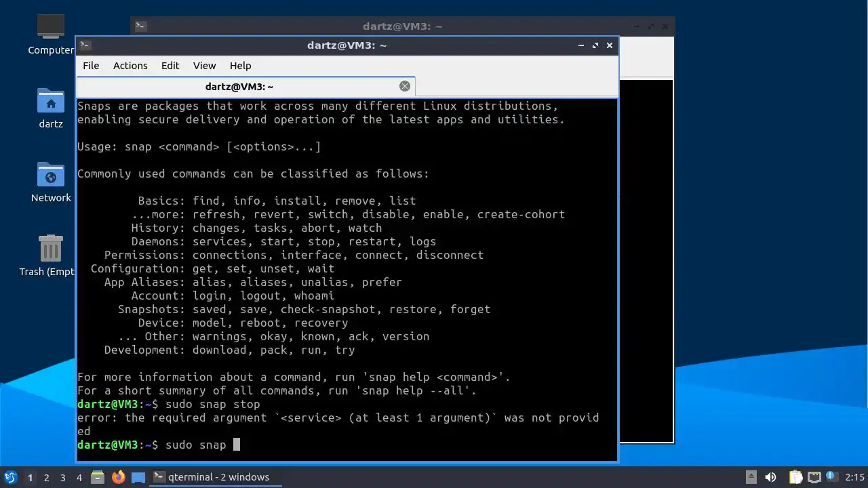
Task: Switch to workspace 1
Action: pos(30,477)
